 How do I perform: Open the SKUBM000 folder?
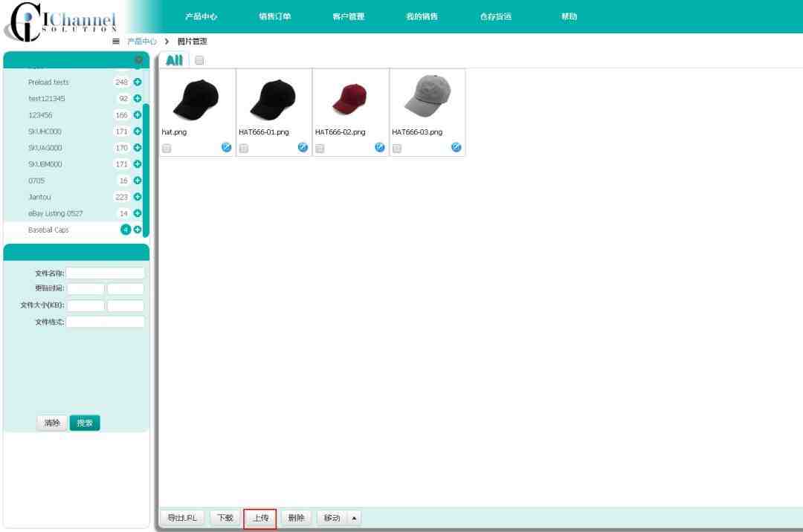click(45, 164)
